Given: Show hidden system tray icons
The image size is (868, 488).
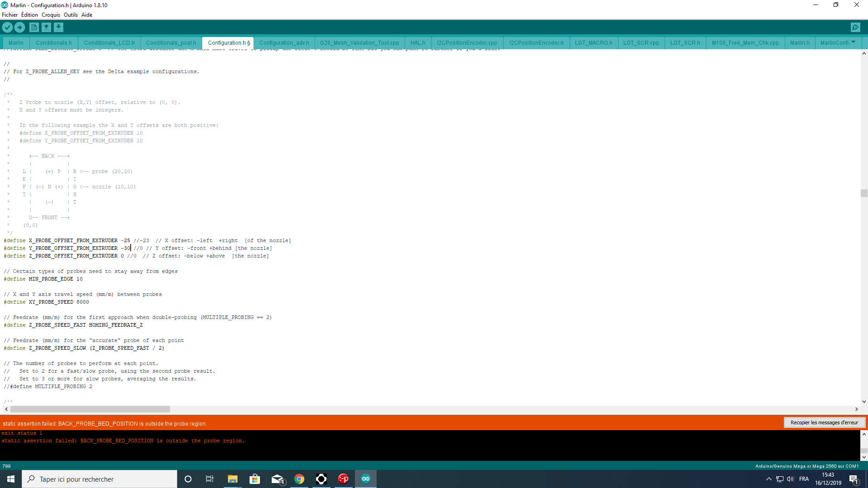Looking at the screenshot, I should coord(769,479).
